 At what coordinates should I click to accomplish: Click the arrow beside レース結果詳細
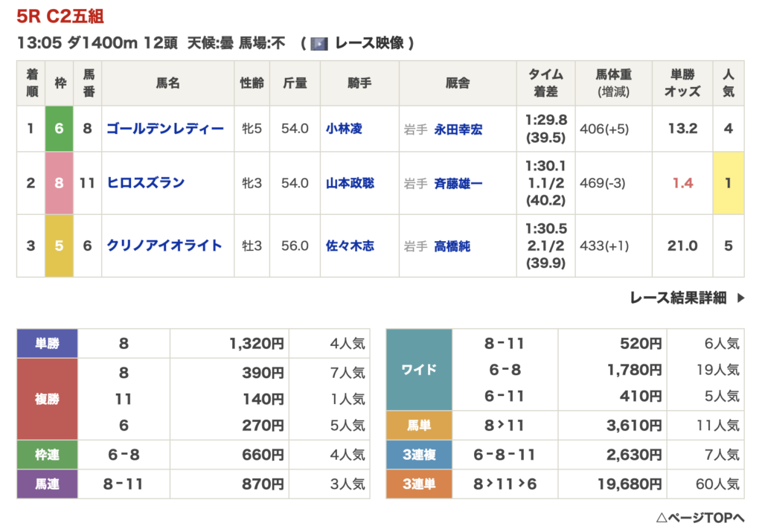click(740, 298)
